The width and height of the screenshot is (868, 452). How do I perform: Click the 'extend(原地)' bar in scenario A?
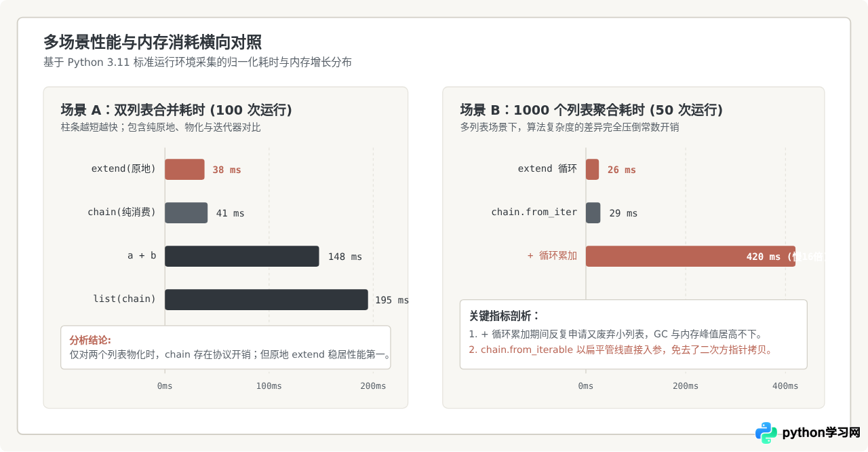point(184,170)
